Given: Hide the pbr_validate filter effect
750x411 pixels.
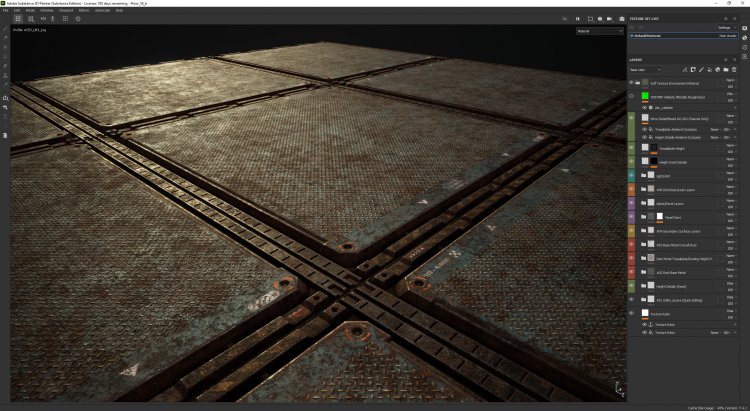Looking at the screenshot, I should pyautogui.click(x=644, y=108).
